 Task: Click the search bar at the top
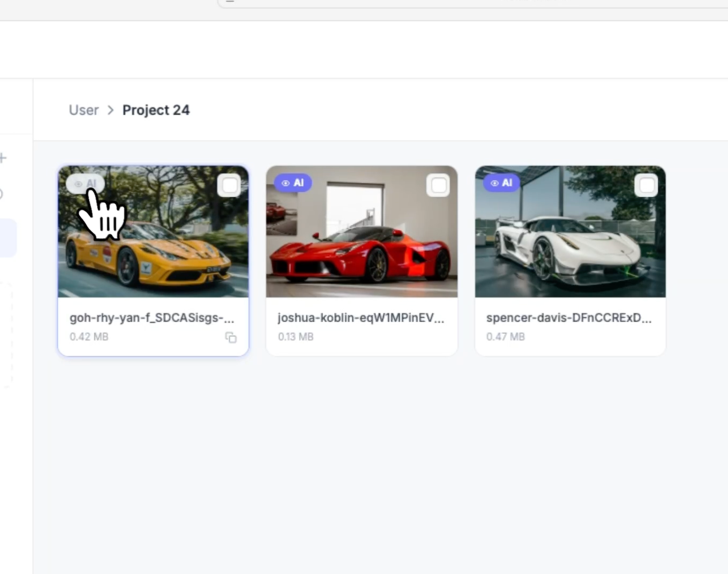pyautogui.click(x=471, y=3)
